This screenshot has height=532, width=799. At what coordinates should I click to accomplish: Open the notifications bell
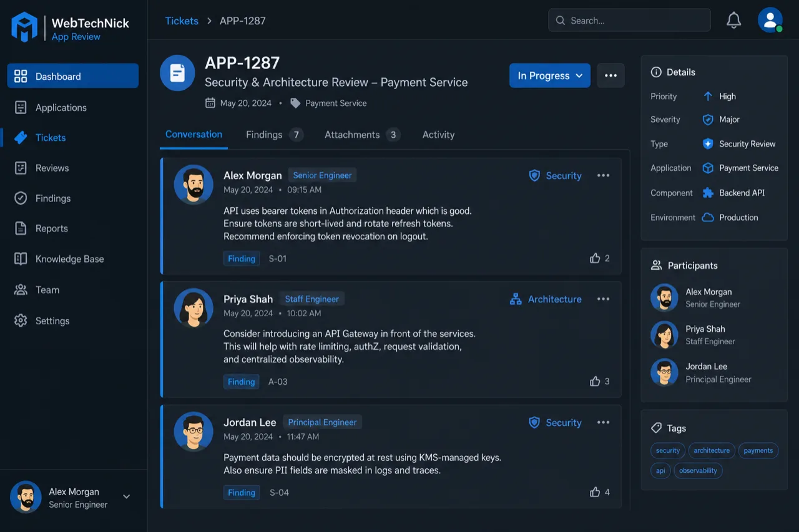point(733,21)
